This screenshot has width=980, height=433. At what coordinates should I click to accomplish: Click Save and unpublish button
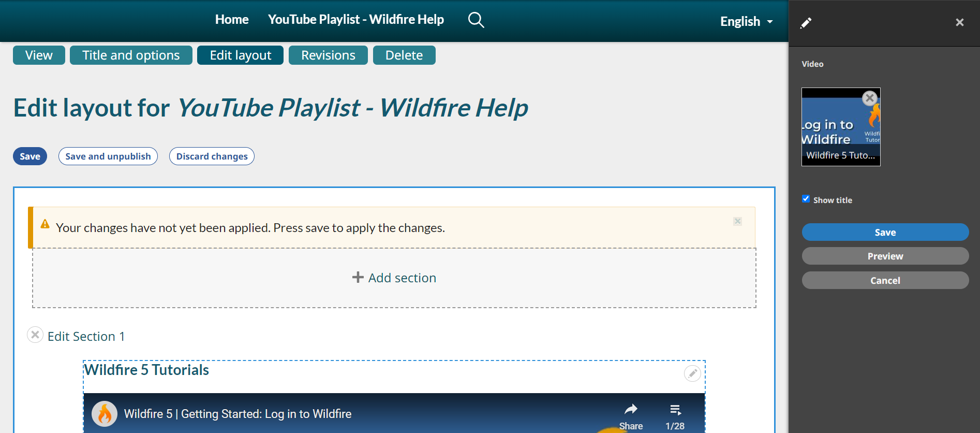pyautogui.click(x=108, y=156)
